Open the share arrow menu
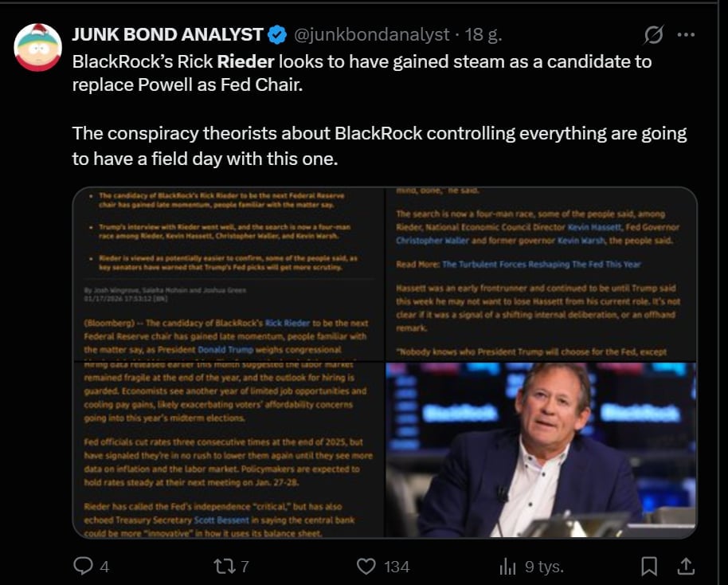Screen dimensions: 728x585 tap(687, 566)
